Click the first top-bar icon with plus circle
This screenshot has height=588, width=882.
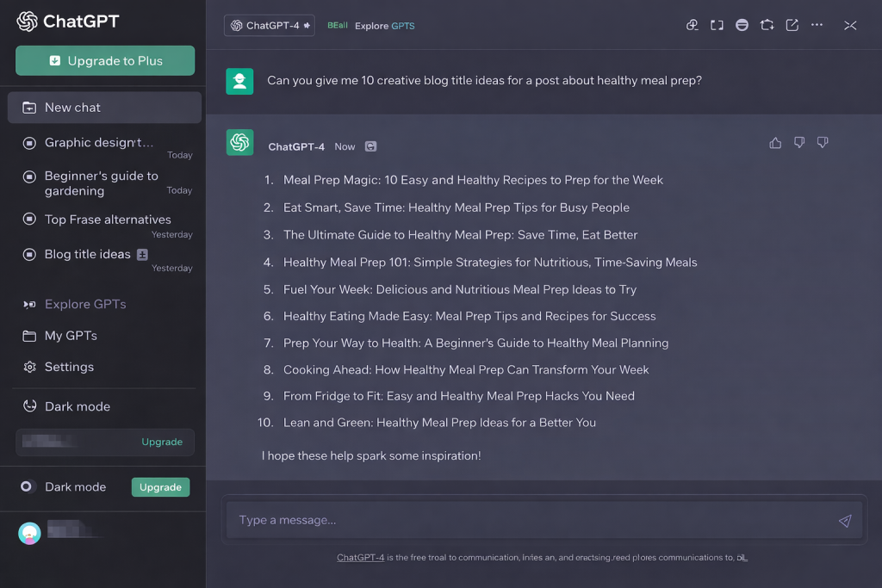(x=693, y=25)
